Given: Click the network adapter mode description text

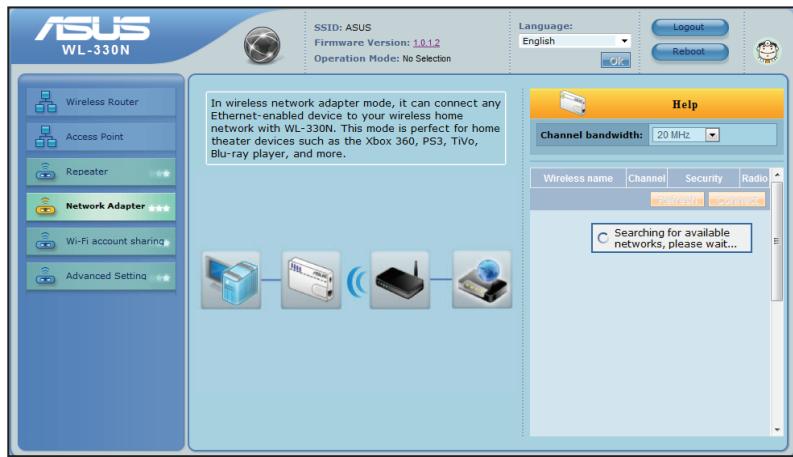Looking at the screenshot, I should pyautogui.click(x=356, y=128).
